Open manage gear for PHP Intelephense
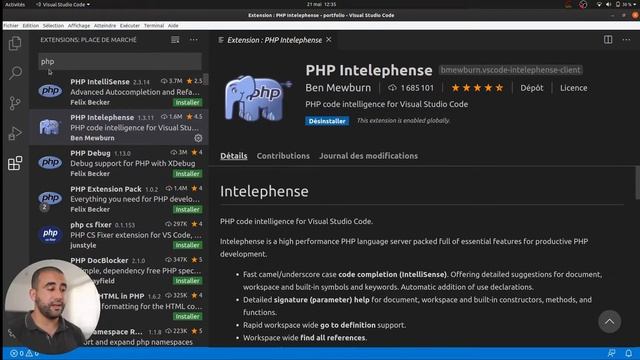640x360 pixels. tap(198, 138)
